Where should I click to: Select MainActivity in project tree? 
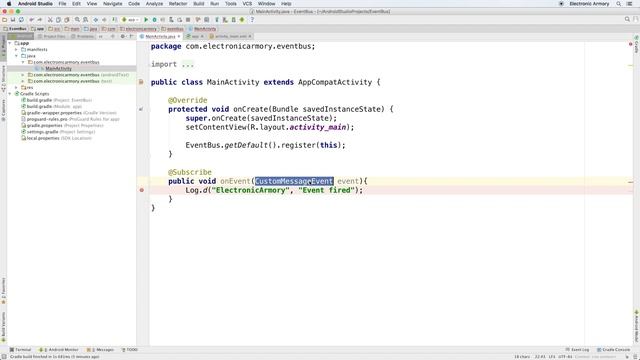tap(58, 69)
